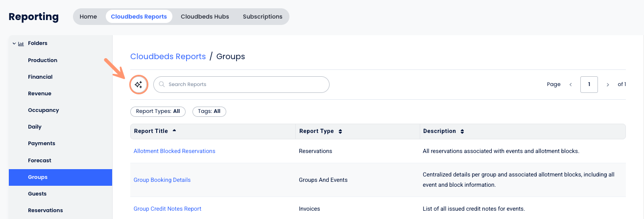Open Group Booking Details report
The width and height of the screenshot is (644, 219).
pos(162,180)
